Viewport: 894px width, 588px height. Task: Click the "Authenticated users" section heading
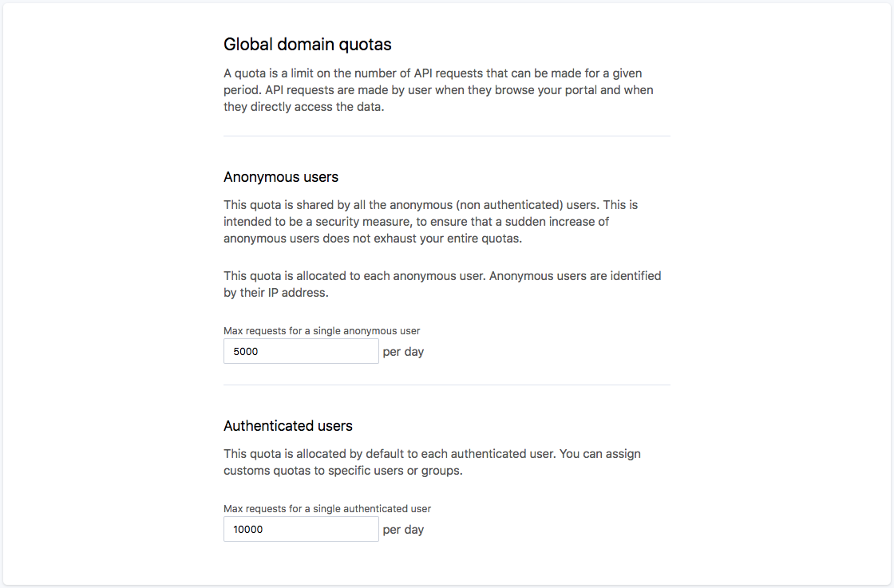coord(288,425)
